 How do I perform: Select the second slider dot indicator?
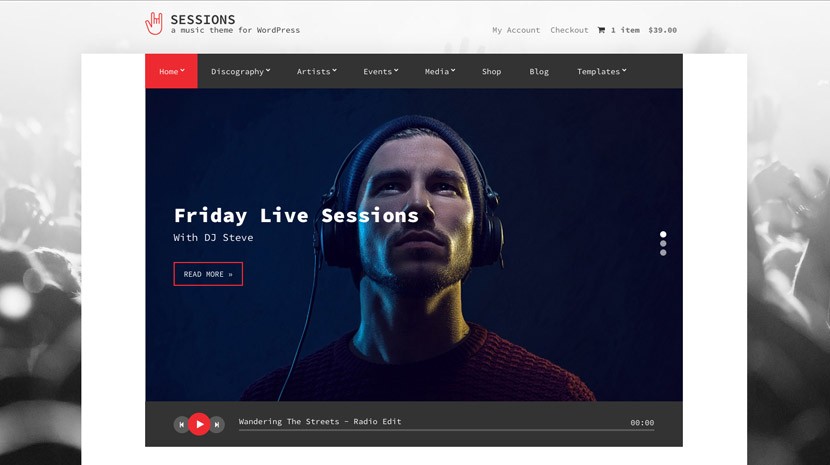(x=663, y=244)
